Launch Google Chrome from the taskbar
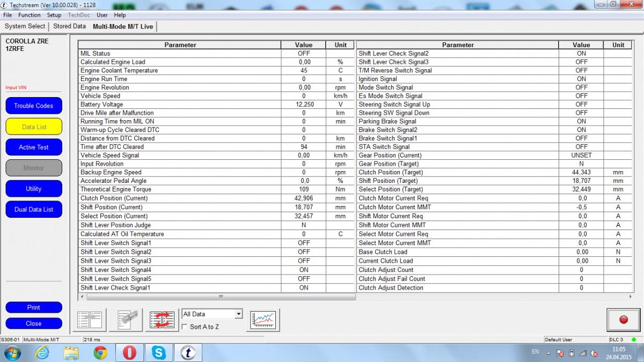 click(x=100, y=353)
